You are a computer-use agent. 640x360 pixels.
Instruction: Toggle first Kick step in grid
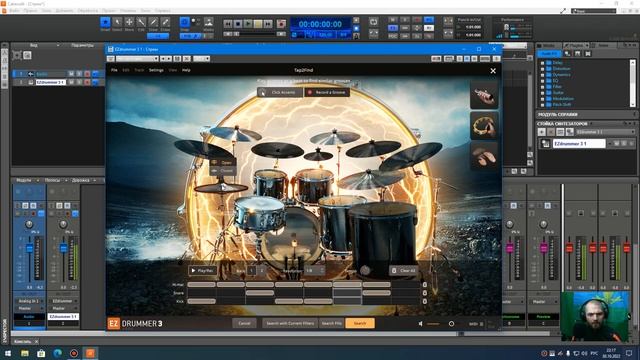(x=202, y=301)
